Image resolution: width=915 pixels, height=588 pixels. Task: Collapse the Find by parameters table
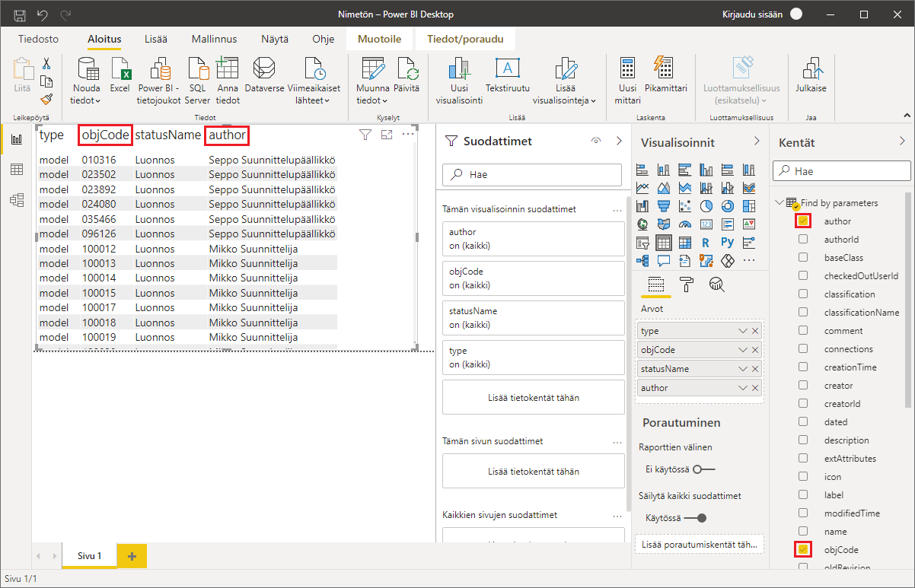click(x=779, y=203)
